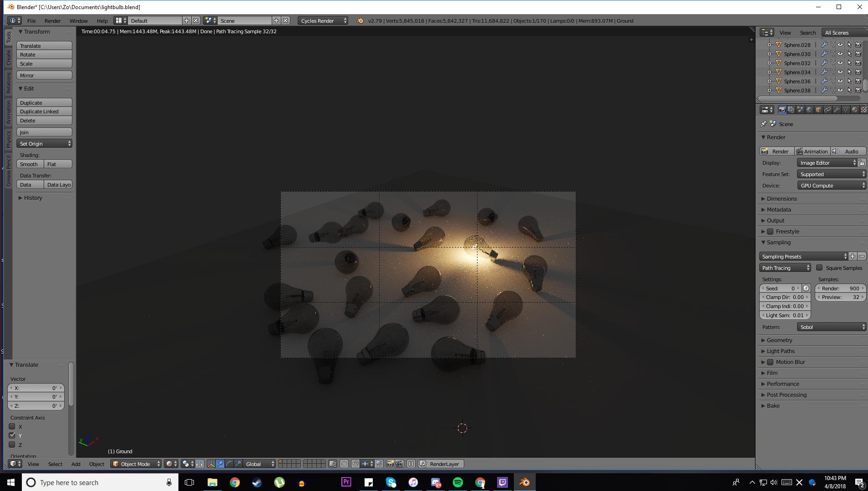Open the Help menu
The image size is (868, 491).
coord(102,20)
